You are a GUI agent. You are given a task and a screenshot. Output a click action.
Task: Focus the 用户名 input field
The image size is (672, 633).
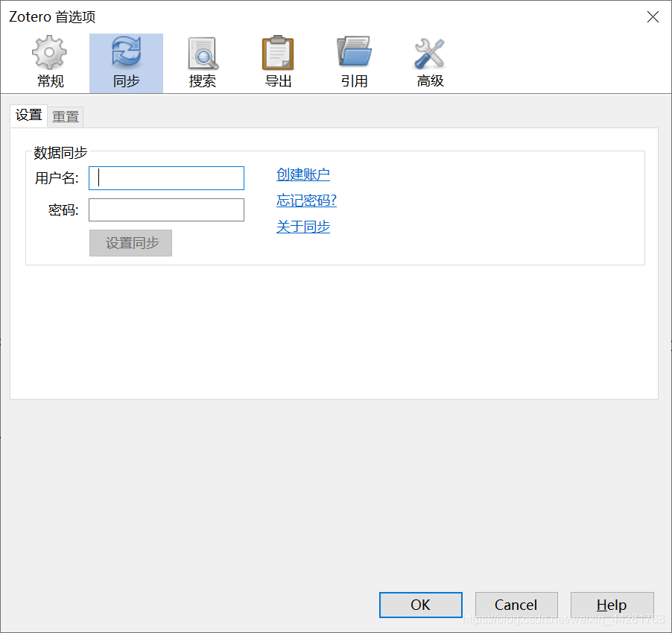pyautogui.click(x=166, y=178)
